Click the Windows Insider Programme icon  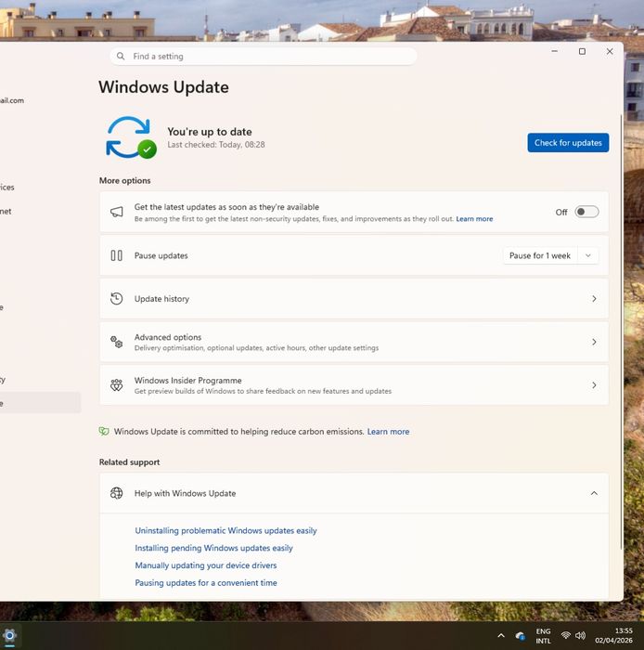pos(117,385)
